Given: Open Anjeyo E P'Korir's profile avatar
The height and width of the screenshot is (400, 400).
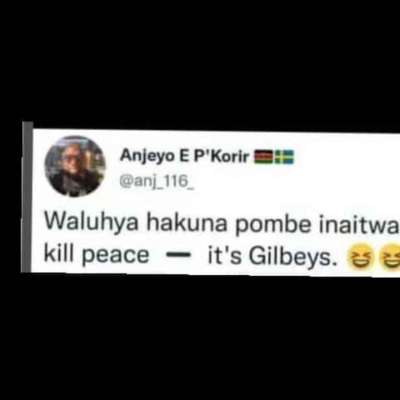Looking at the screenshot, I should point(75,166).
